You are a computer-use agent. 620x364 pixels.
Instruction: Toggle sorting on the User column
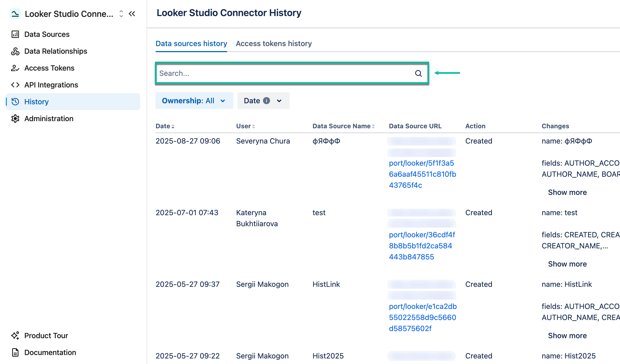(x=254, y=126)
